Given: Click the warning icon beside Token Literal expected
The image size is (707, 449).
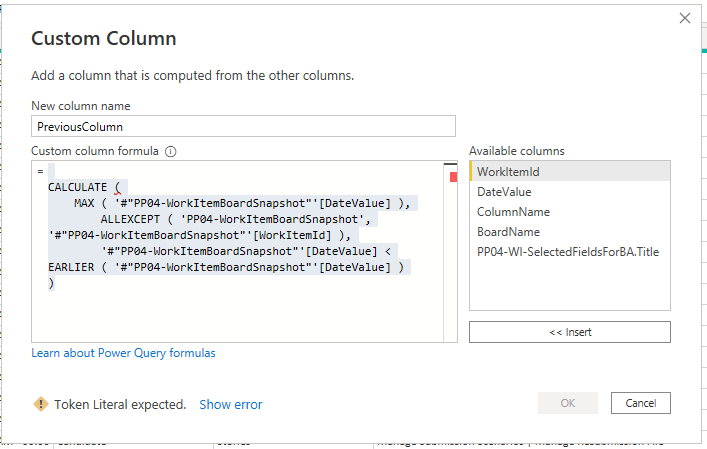Looking at the screenshot, I should [x=41, y=404].
